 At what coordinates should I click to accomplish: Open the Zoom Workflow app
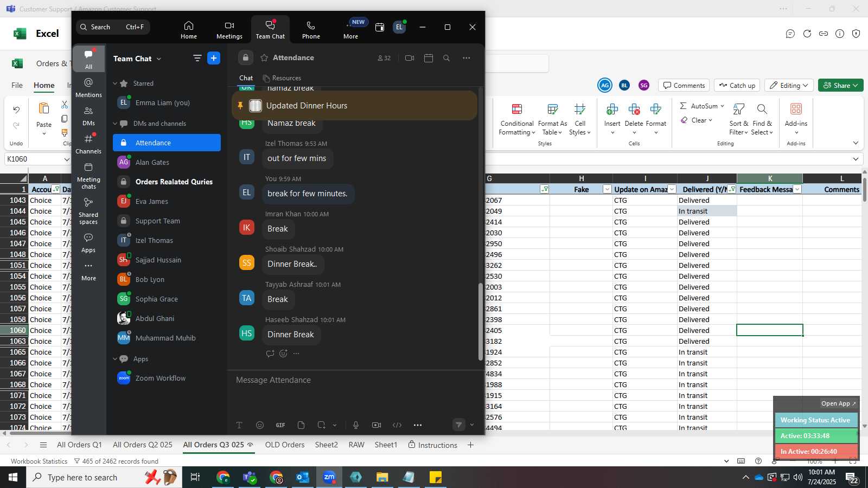167,378
